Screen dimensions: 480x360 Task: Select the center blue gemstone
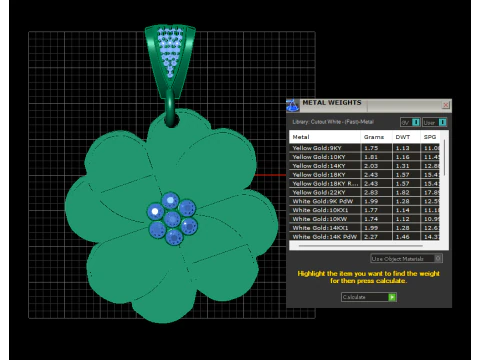click(x=172, y=219)
